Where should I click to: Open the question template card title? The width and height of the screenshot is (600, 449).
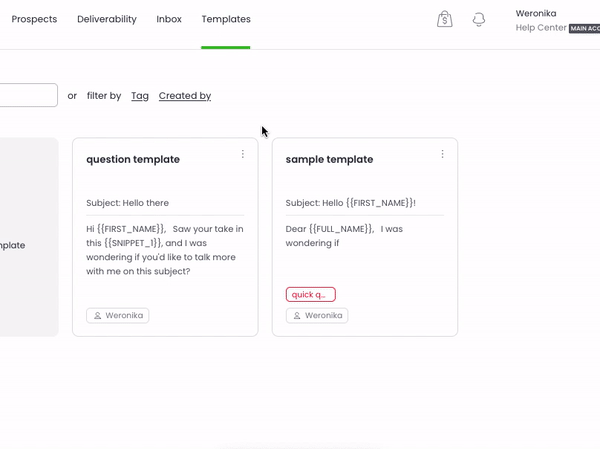[x=133, y=159]
